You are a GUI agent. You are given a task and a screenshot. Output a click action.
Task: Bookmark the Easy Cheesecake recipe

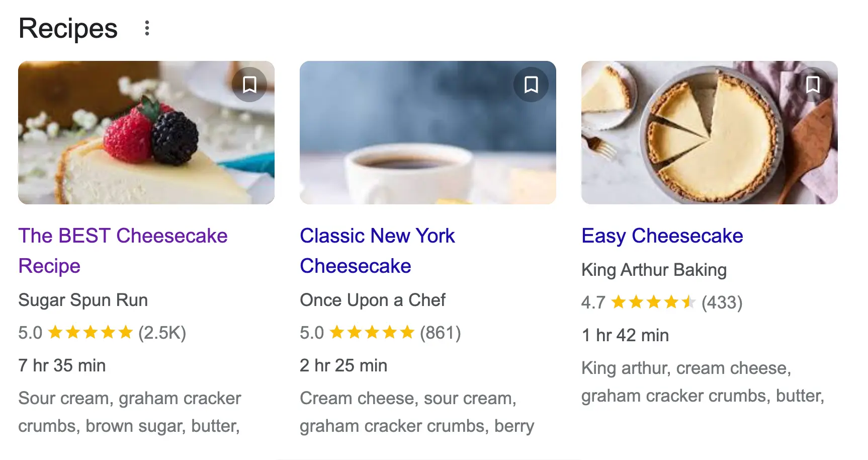pyautogui.click(x=813, y=85)
